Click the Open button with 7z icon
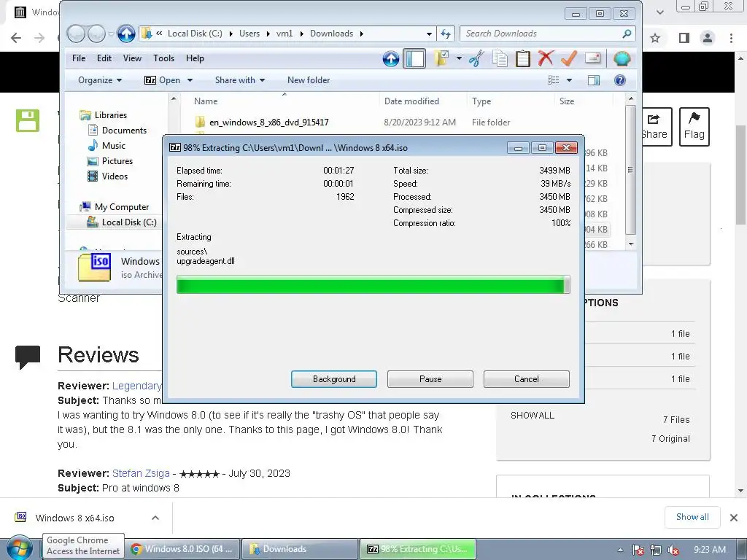The width and height of the screenshot is (747, 560). click(x=163, y=80)
